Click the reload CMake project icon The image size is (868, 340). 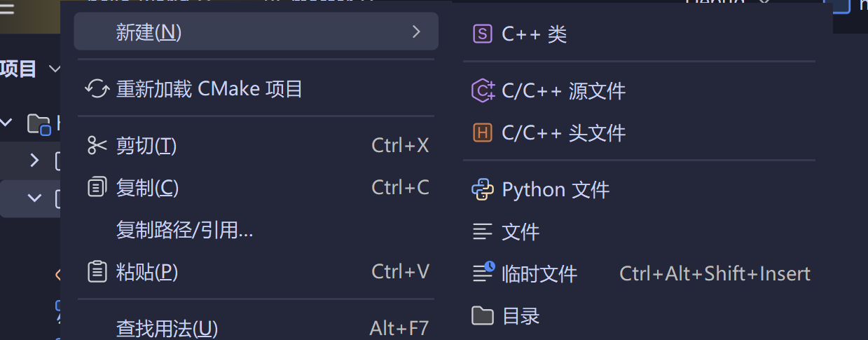[x=97, y=89]
